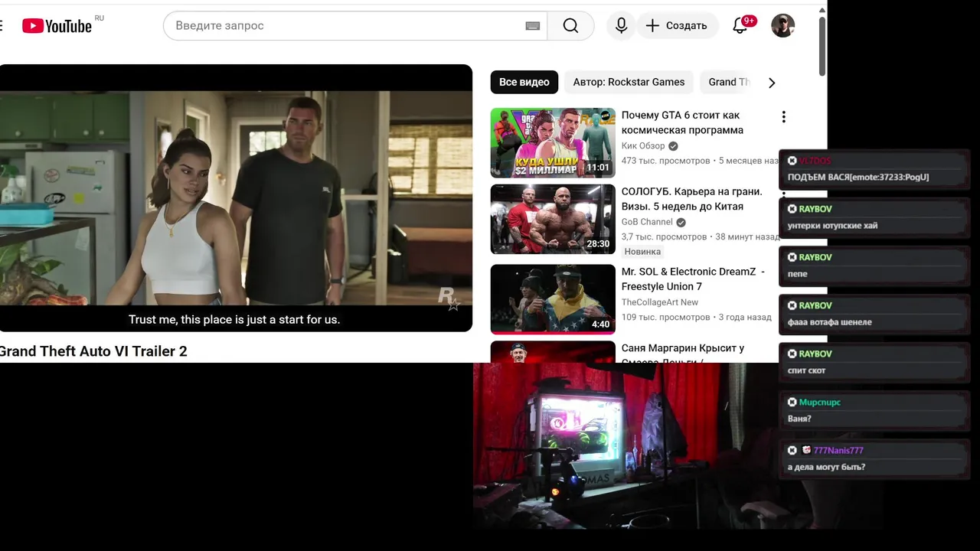This screenshot has width=980, height=551.
Task: Click username Мирспирс in chat
Action: coord(820,402)
